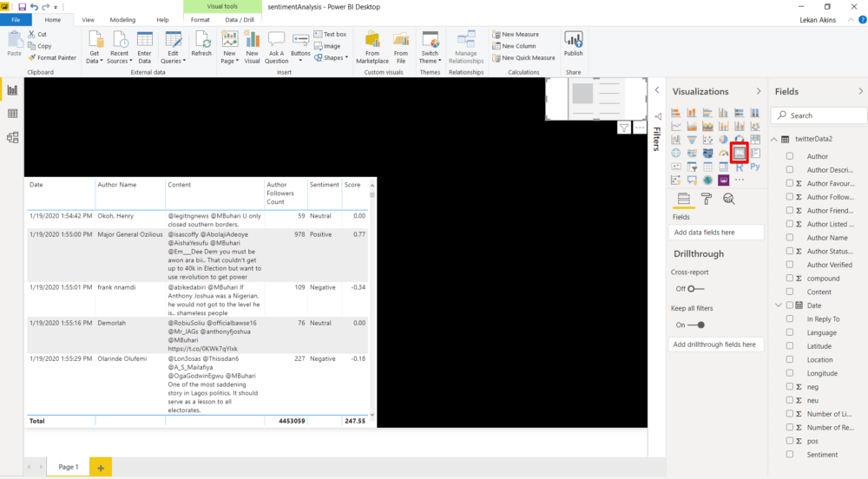Check the compound field checkbox
This screenshot has width=868, height=479.
[790, 279]
